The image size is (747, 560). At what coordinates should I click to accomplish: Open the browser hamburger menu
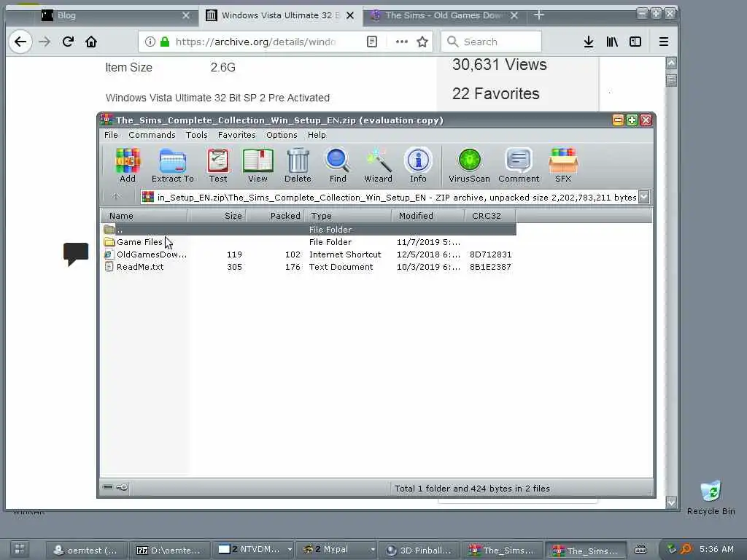(x=664, y=42)
